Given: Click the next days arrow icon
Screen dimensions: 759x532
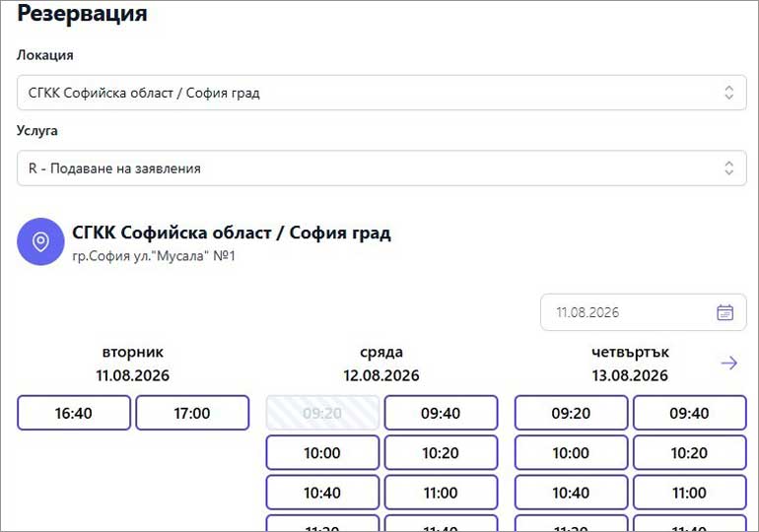Looking at the screenshot, I should pyautogui.click(x=729, y=363).
